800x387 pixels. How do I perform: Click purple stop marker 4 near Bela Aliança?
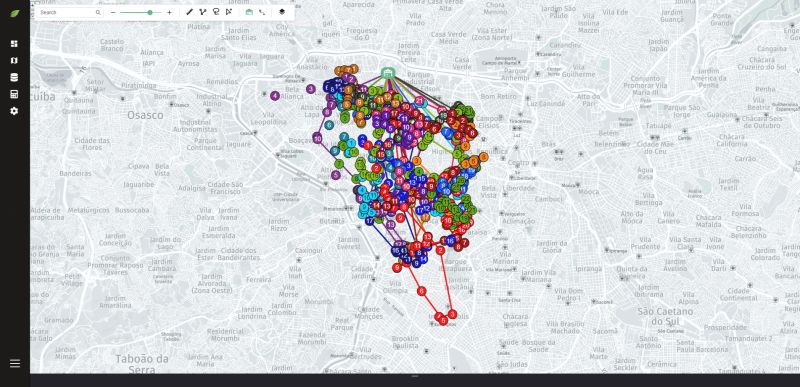click(x=275, y=95)
